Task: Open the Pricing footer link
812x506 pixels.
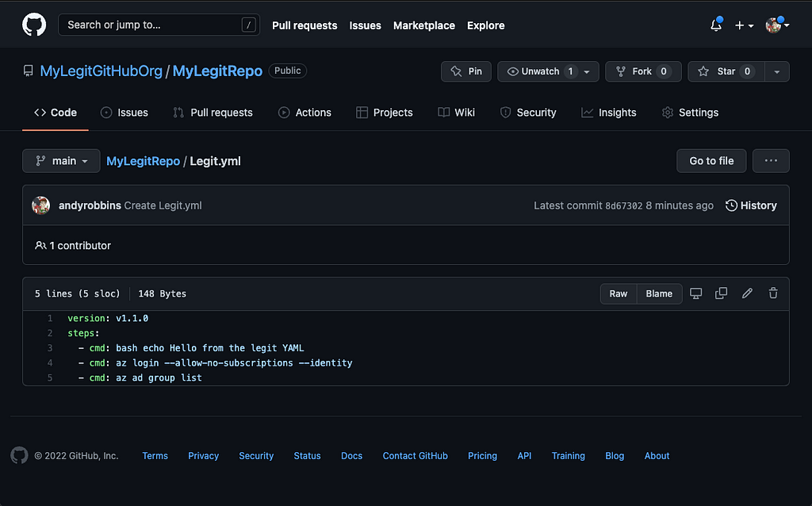Action: point(483,456)
